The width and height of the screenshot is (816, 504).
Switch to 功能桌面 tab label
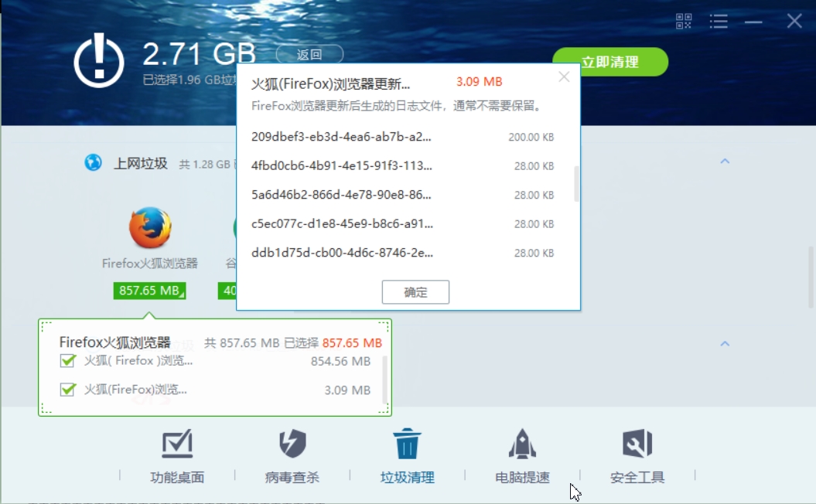coord(177,477)
